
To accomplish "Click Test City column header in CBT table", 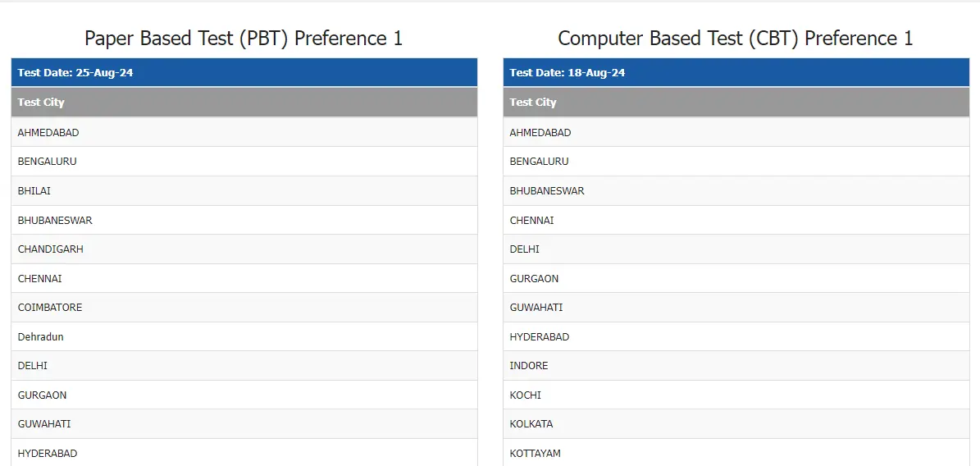I will (x=533, y=102).
